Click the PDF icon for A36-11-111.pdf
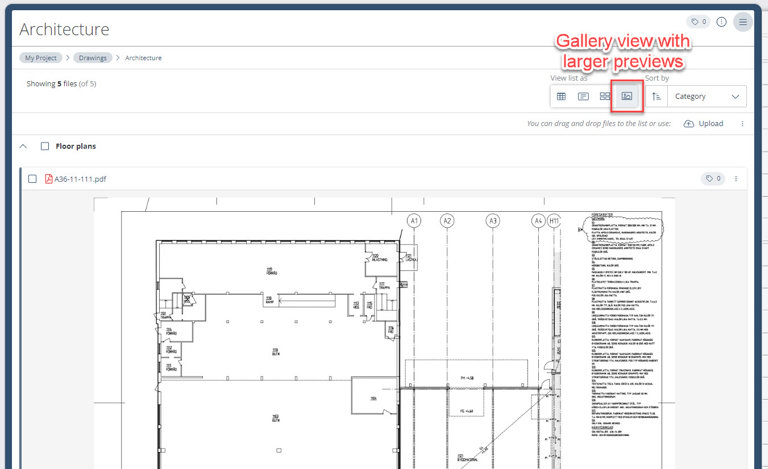Image resolution: width=768 pixels, height=469 pixels. 48,179
